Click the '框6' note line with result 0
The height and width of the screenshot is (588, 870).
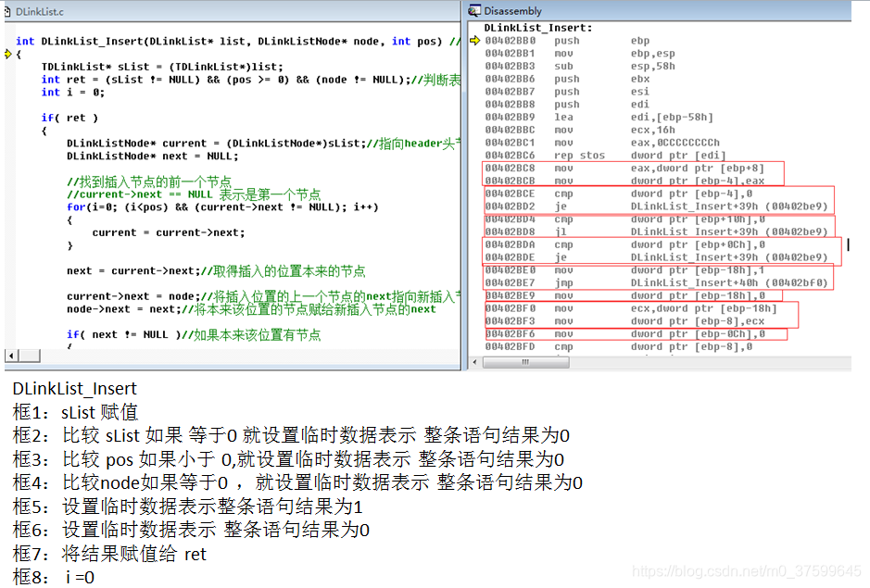coord(191,530)
